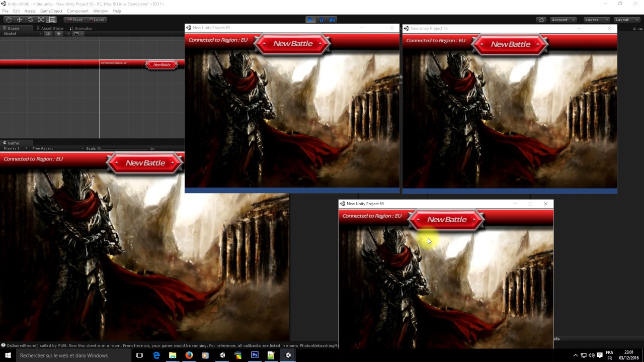Image resolution: width=644 pixels, height=362 pixels.
Task: Open the Assets menu
Action: coord(30,11)
